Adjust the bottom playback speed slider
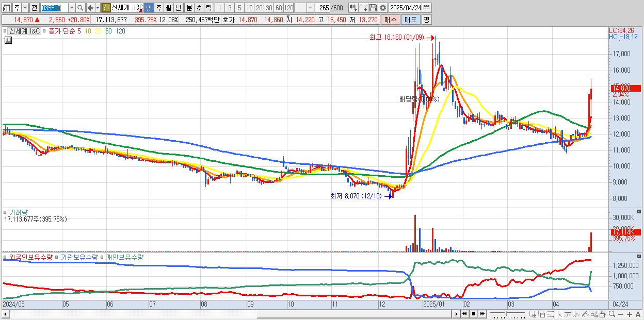Screen dimensions: 644x320 (507, 313)
